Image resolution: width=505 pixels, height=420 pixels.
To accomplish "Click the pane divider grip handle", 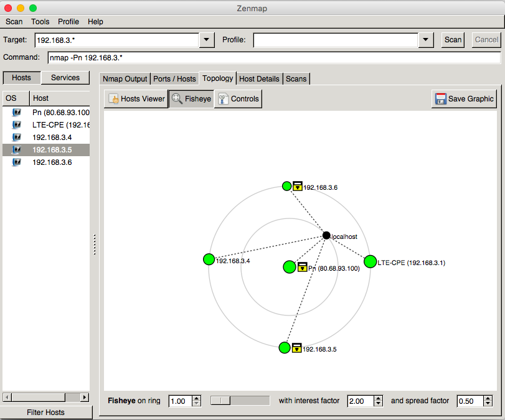I will 95,245.
